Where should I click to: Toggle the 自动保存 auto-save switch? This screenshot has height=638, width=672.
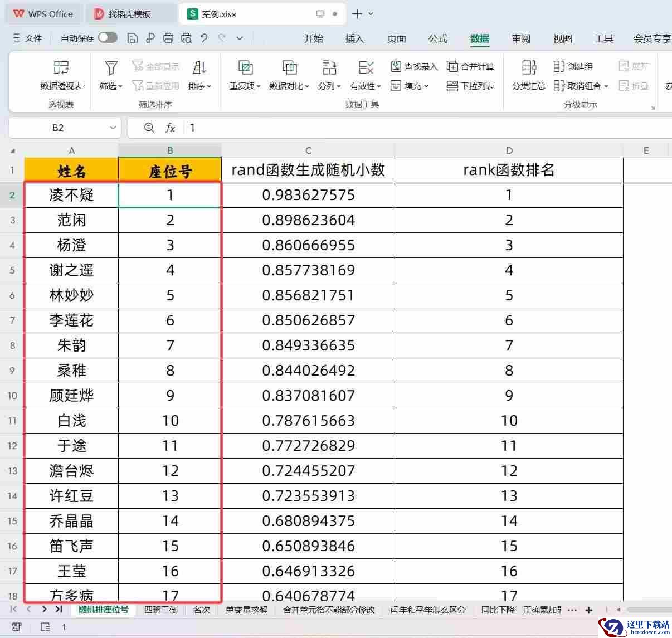tap(108, 38)
